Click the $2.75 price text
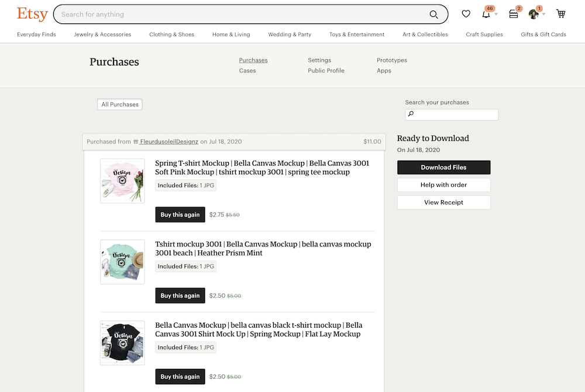The height and width of the screenshot is (392, 585). [x=216, y=215]
